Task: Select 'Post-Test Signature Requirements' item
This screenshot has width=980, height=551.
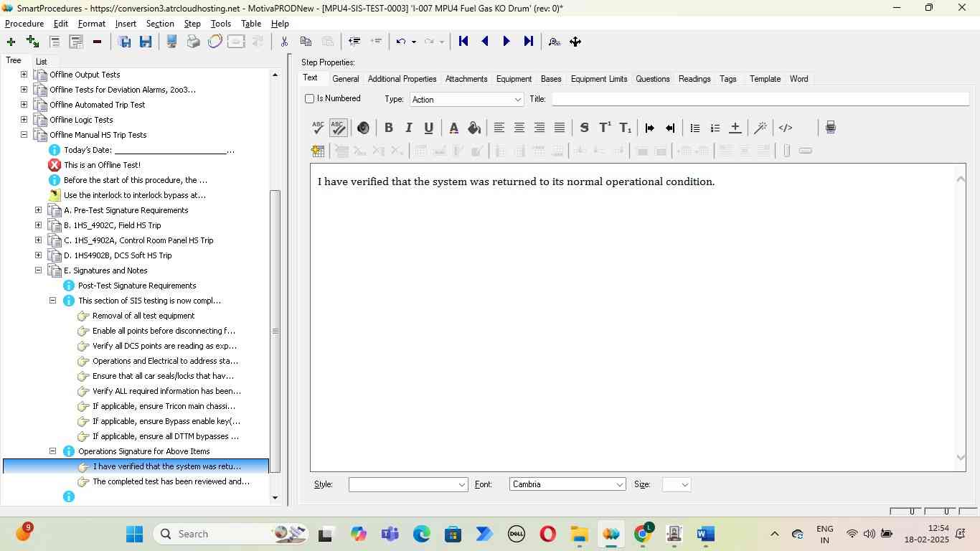Action: pos(137,286)
